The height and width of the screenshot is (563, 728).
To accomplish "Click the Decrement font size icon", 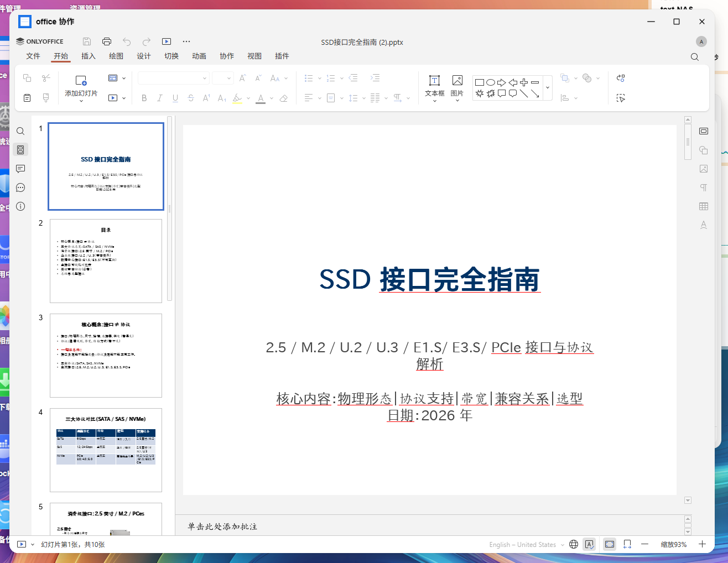I will pyautogui.click(x=258, y=78).
